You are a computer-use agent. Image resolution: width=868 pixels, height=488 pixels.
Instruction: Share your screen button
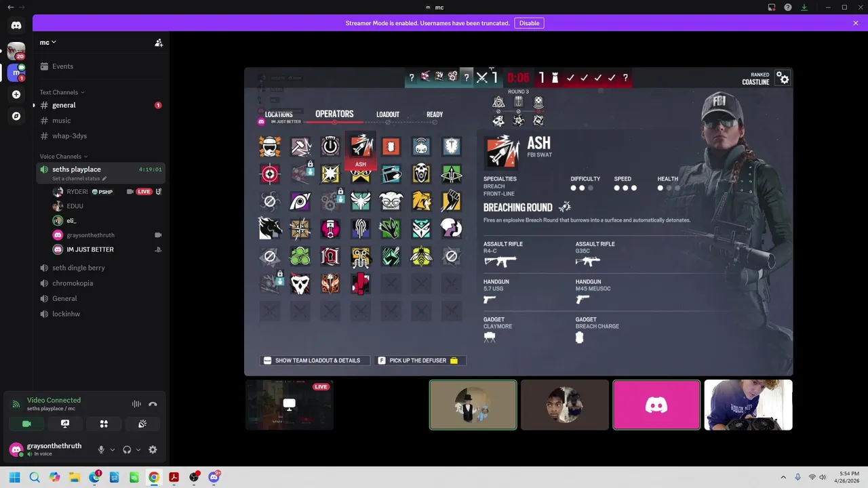65,424
